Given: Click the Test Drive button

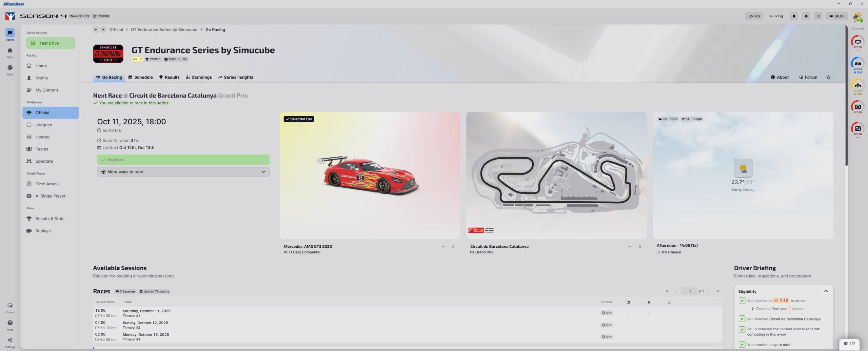Looking at the screenshot, I should 50,43.
